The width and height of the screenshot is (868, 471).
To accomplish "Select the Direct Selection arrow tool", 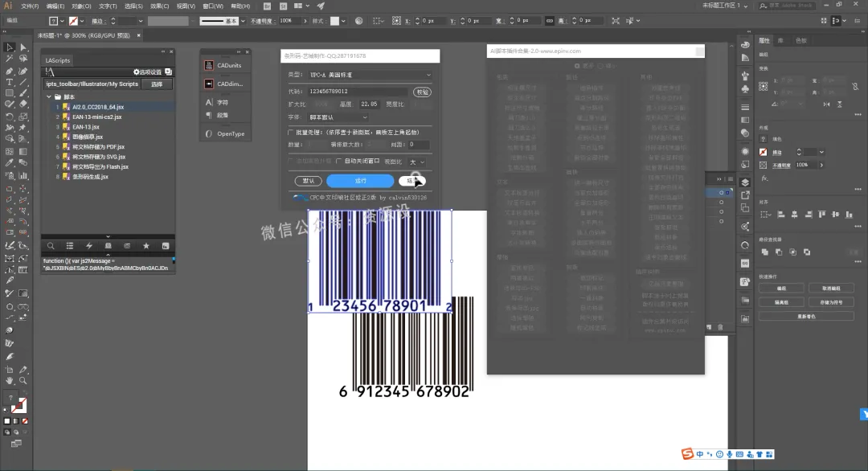I will (x=22, y=48).
